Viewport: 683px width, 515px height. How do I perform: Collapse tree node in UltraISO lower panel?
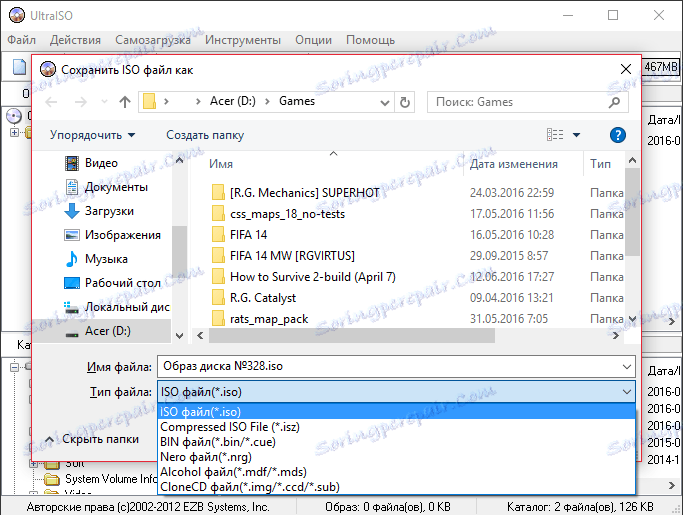(x=14, y=367)
